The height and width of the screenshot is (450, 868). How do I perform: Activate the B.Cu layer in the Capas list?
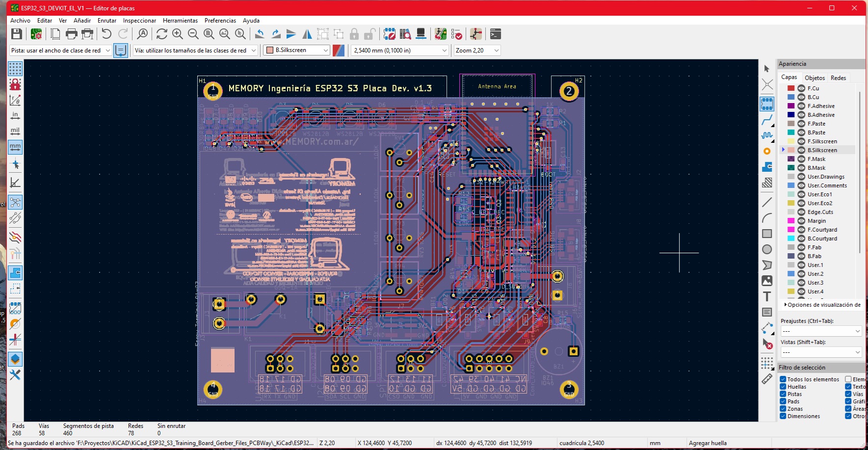tap(815, 97)
